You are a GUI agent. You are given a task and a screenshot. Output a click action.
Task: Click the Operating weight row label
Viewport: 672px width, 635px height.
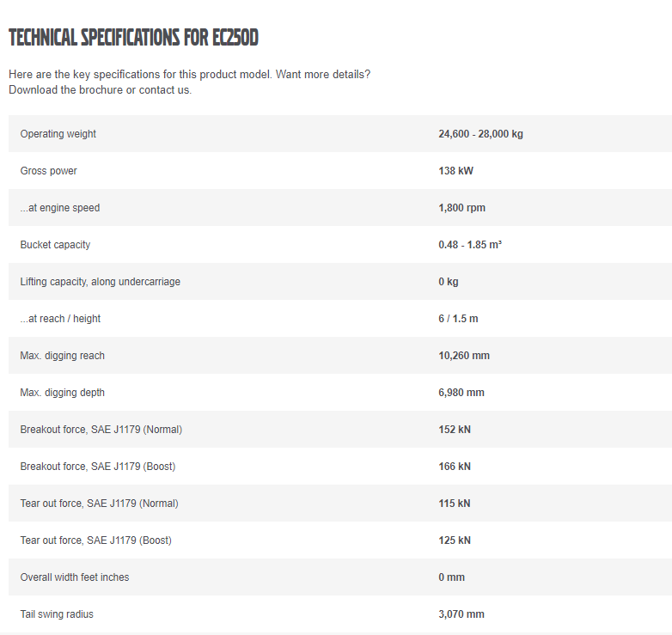pyautogui.click(x=58, y=134)
